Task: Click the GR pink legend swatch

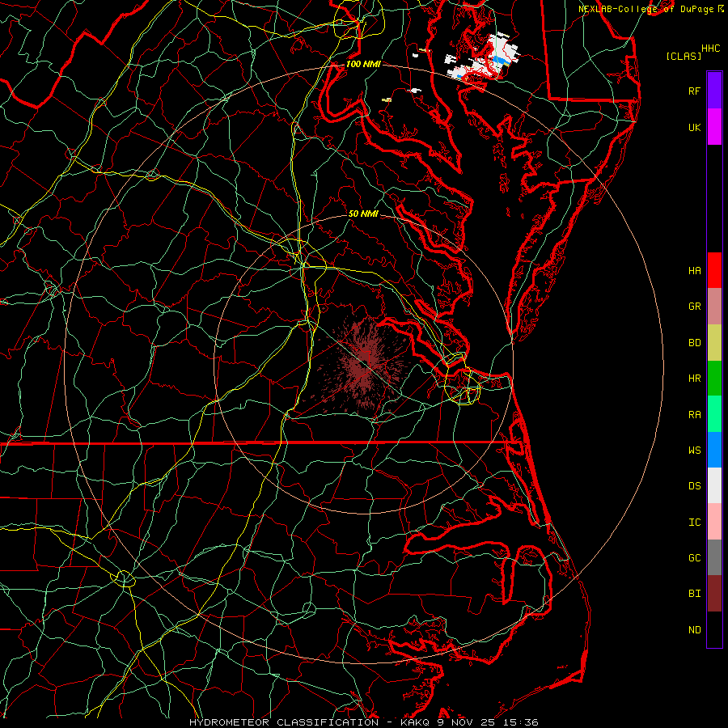Action: coord(714,307)
